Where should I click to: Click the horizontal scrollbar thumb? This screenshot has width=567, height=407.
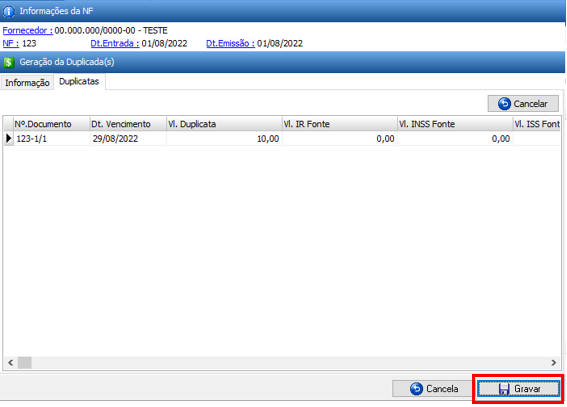tap(25, 362)
